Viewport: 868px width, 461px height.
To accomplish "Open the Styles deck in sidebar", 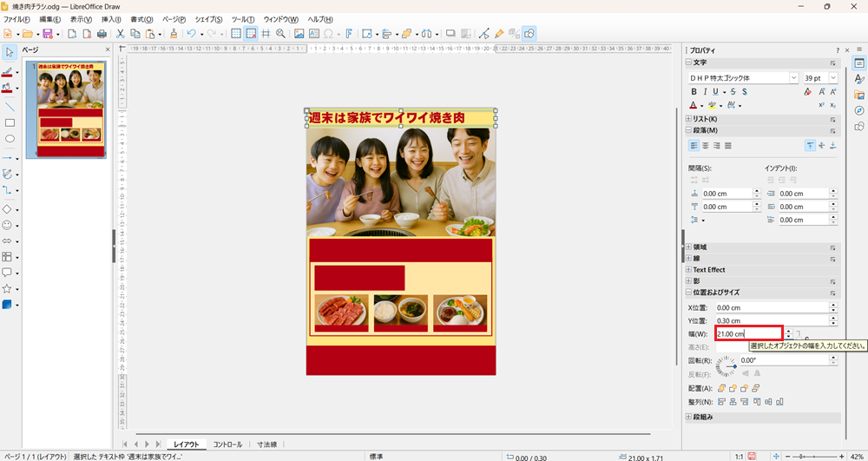I will 859,79.
